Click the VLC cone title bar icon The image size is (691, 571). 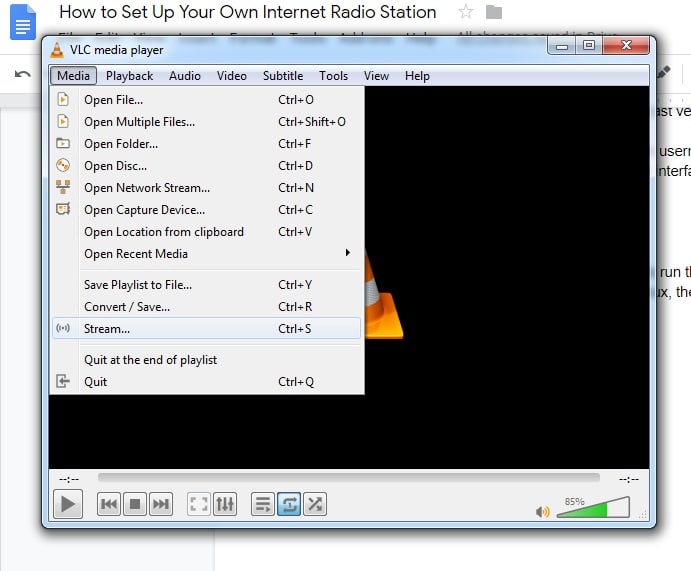[x=57, y=50]
